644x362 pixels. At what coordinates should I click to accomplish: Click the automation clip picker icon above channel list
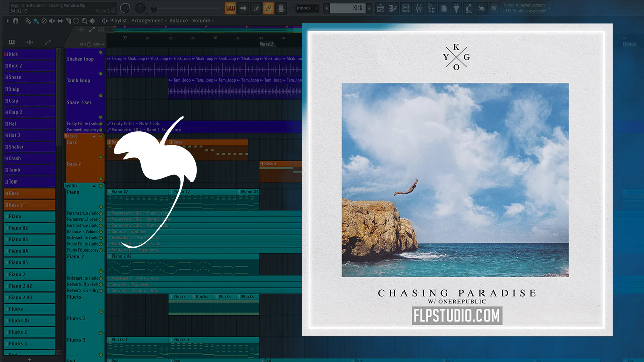click(48, 42)
